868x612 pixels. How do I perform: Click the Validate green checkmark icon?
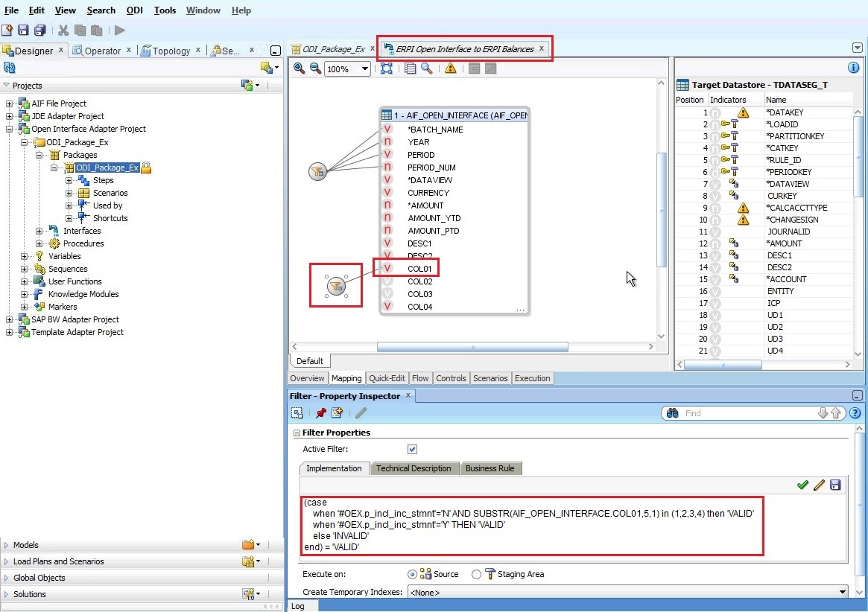803,485
